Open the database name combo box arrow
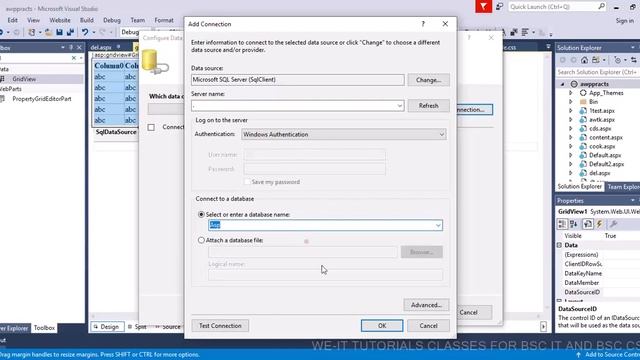Screen dimensions: 640x360 point(438,225)
